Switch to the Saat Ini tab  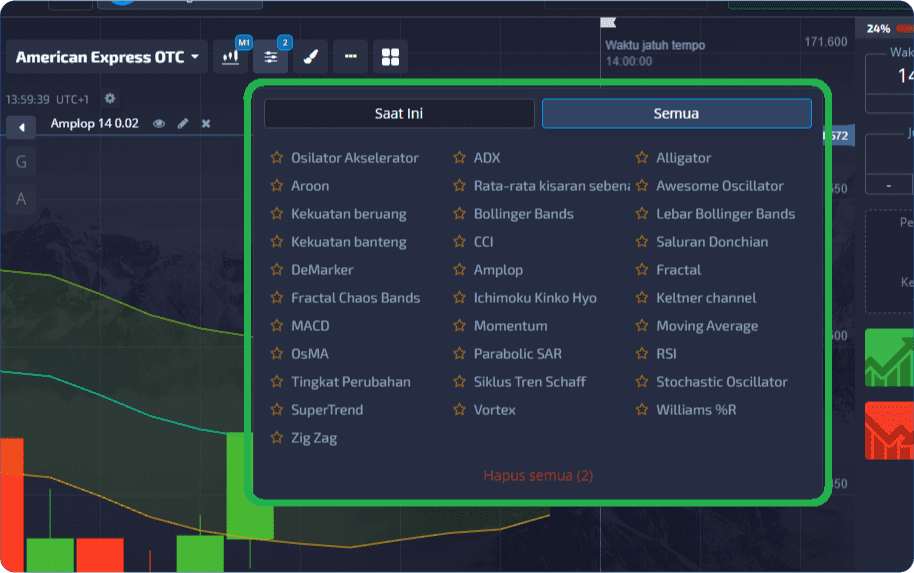[x=399, y=114]
